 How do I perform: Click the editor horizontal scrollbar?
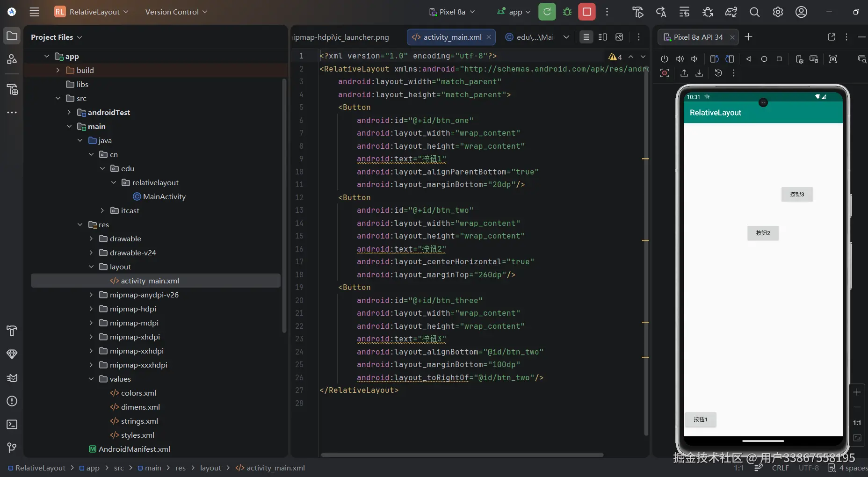pos(462,455)
